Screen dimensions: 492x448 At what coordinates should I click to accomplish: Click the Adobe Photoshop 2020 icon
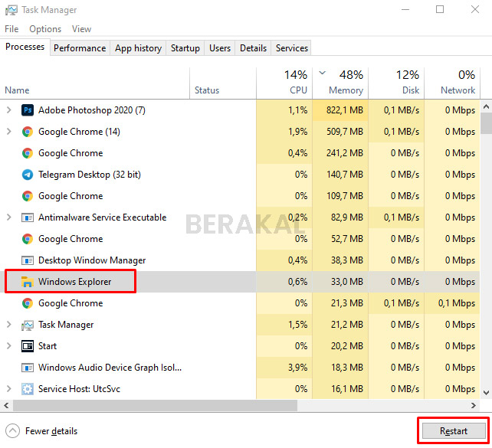(28, 110)
